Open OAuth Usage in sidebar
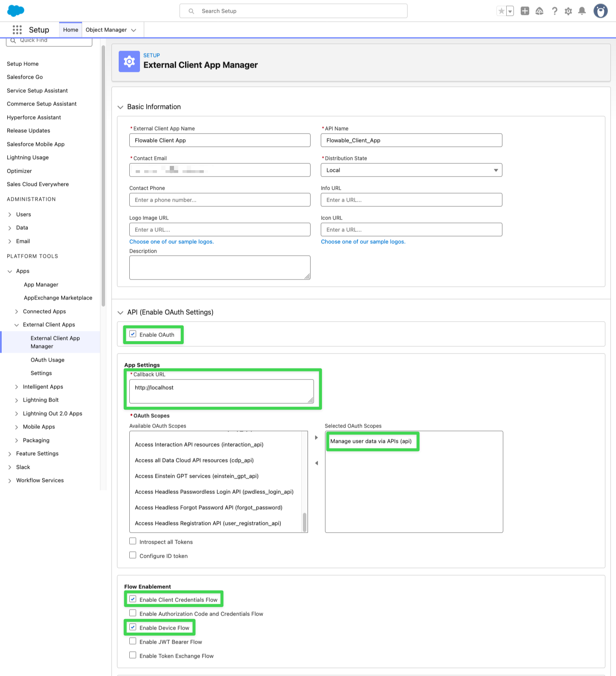616x676 pixels. click(x=48, y=360)
